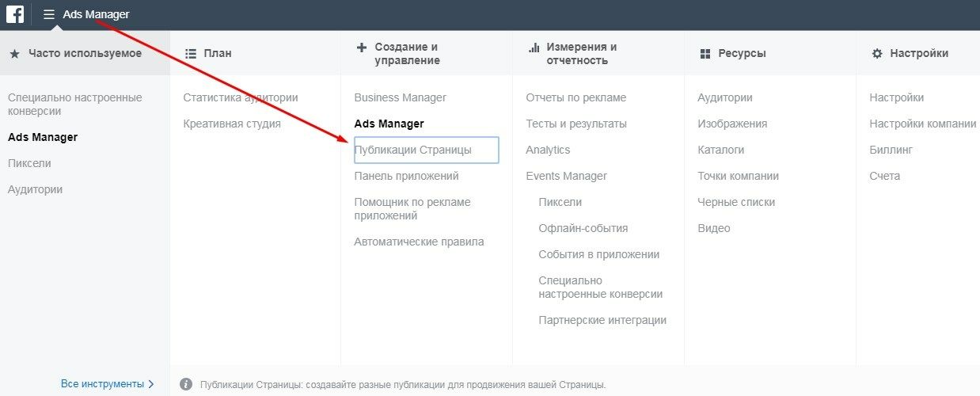
Task: Open Креативная студия
Action: click(232, 124)
